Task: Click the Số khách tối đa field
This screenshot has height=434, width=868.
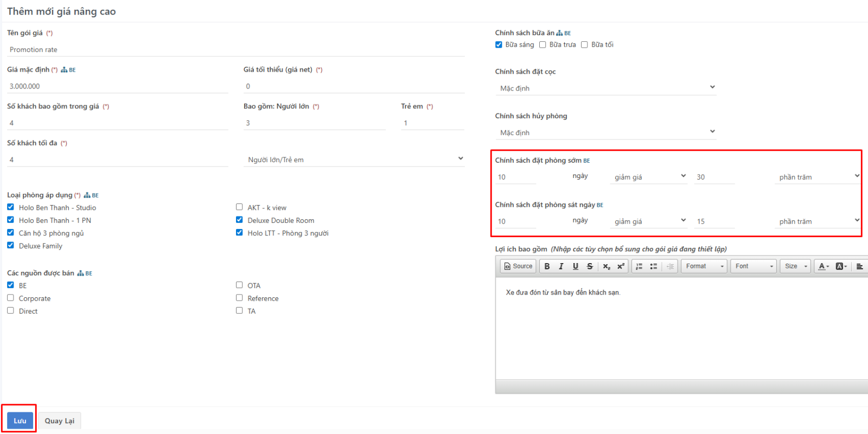Action: tap(118, 160)
